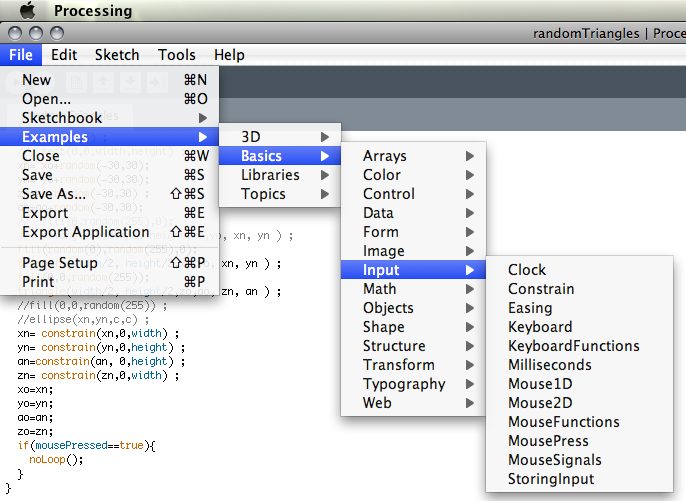Choose Open... from the File menu

click(x=109, y=99)
